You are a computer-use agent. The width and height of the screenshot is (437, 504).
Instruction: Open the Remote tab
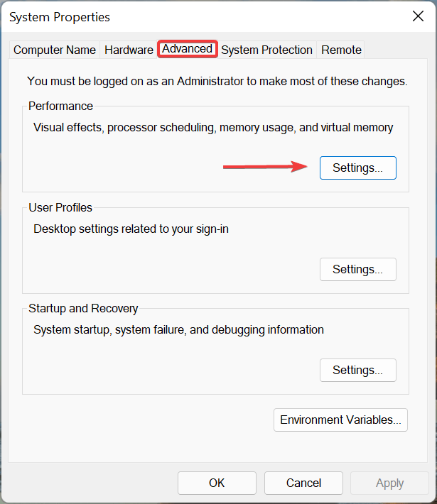click(341, 50)
